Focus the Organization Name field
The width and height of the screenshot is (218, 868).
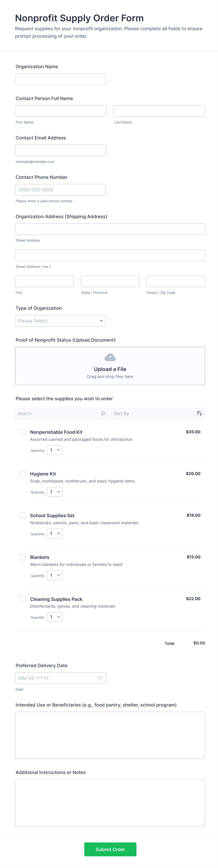pyautogui.click(x=61, y=79)
